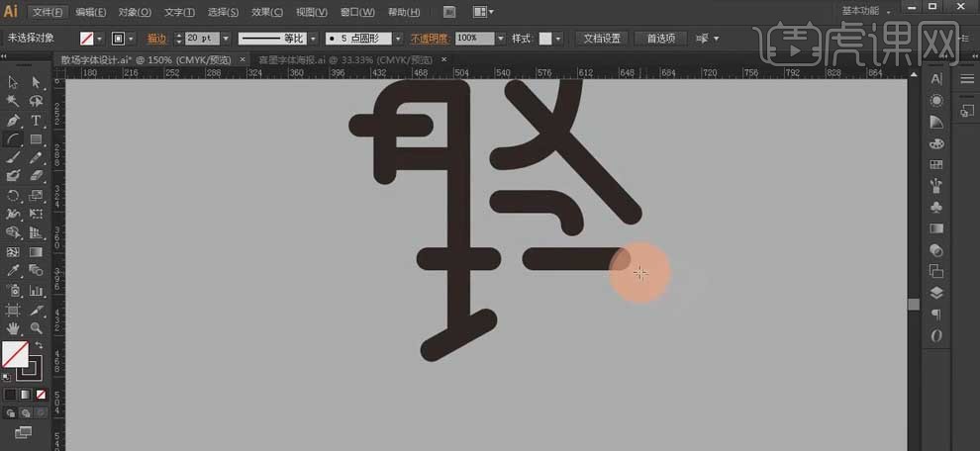Select the Paintbrush tool
The image size is (980, 451).
tap(13, 157)
